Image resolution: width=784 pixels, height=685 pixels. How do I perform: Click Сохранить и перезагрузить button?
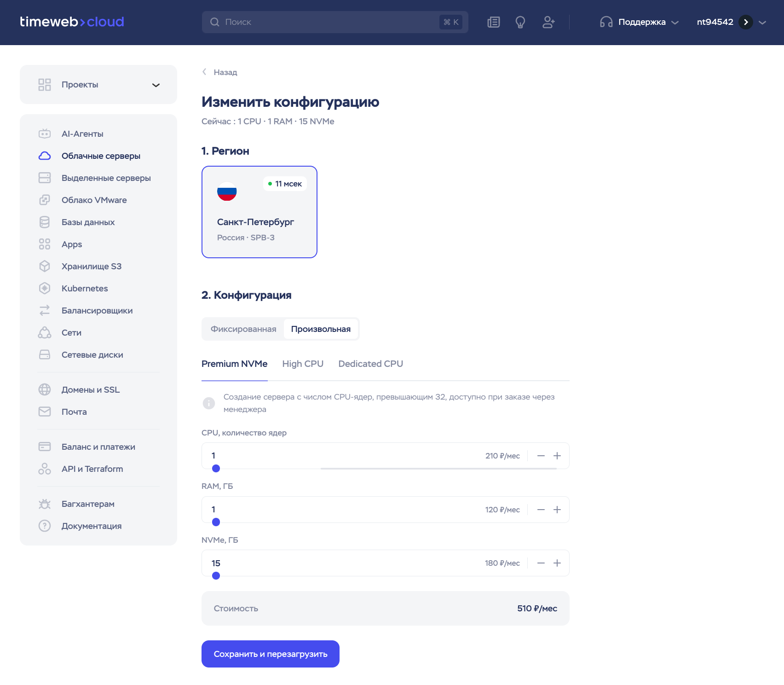tap(271, 654)
